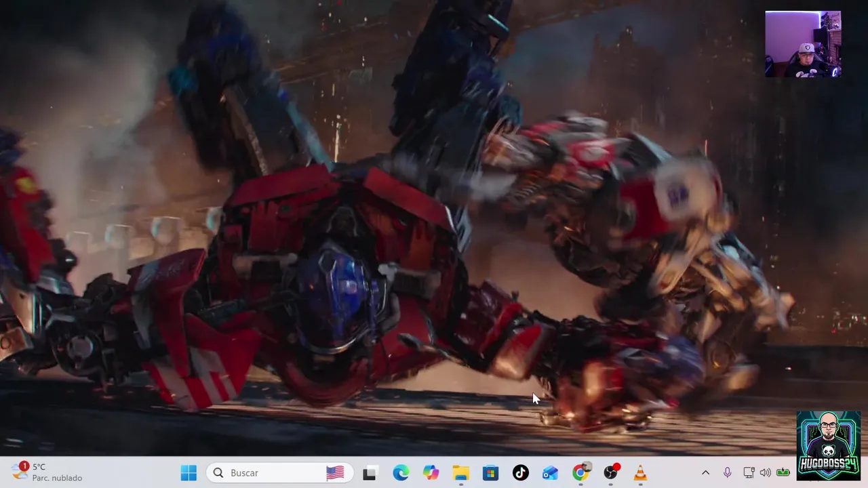
Task: Show hidden system tray icons
Action: (x=705, y=472)
